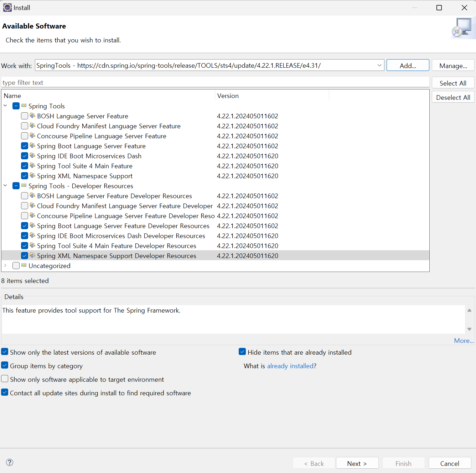The image size is (476, 473).
Task: Click the Spring Tools - Developer Resources category icon
Action: point(24,186)
